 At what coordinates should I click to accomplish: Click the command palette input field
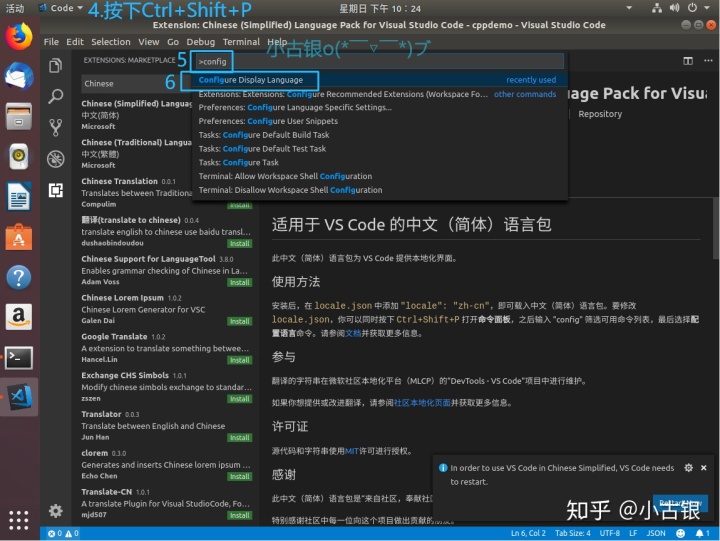[x=380, y=62]
